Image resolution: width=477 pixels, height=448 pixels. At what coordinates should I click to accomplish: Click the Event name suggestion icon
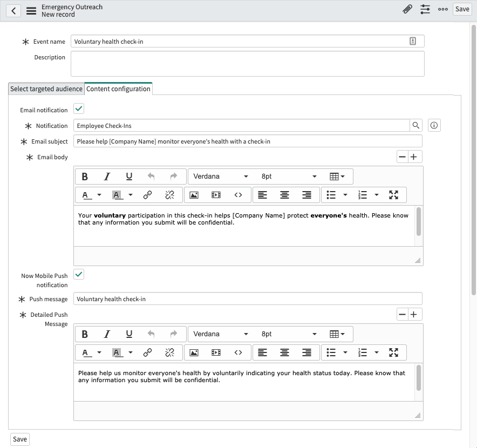tap(412, 41)
